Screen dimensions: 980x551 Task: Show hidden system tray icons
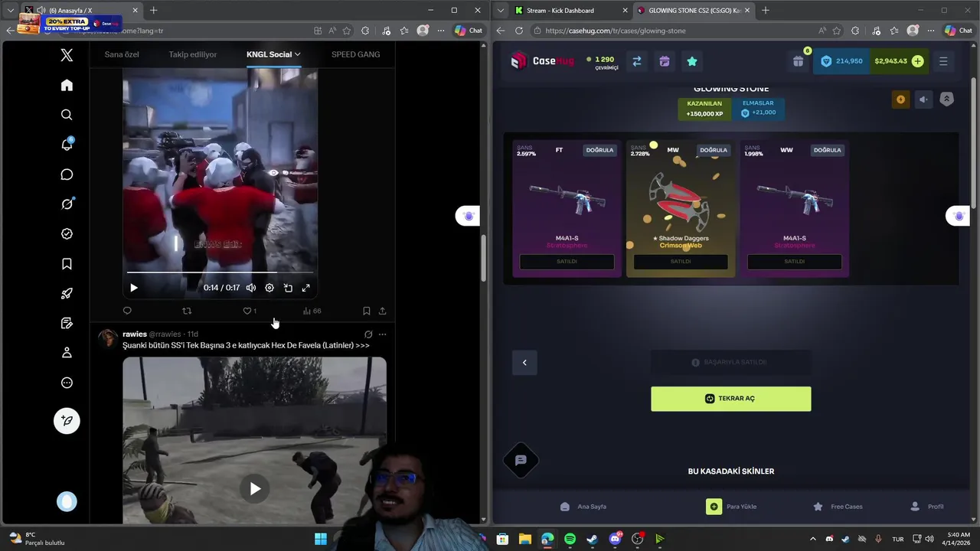pos(812,540)
